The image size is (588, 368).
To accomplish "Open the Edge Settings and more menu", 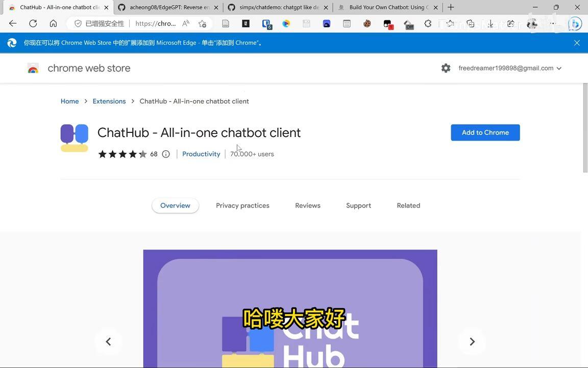I will tap(552, 24).
